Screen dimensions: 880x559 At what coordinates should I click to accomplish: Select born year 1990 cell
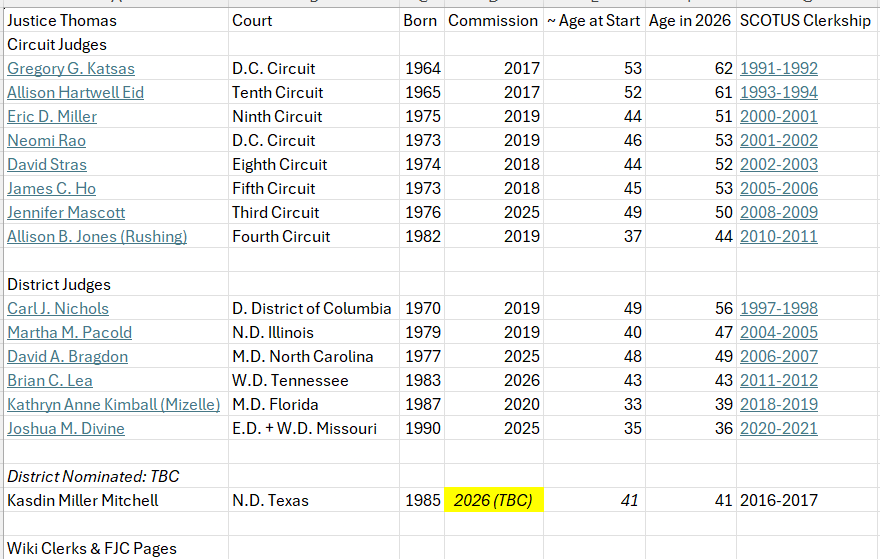click(x=422, y=429)
